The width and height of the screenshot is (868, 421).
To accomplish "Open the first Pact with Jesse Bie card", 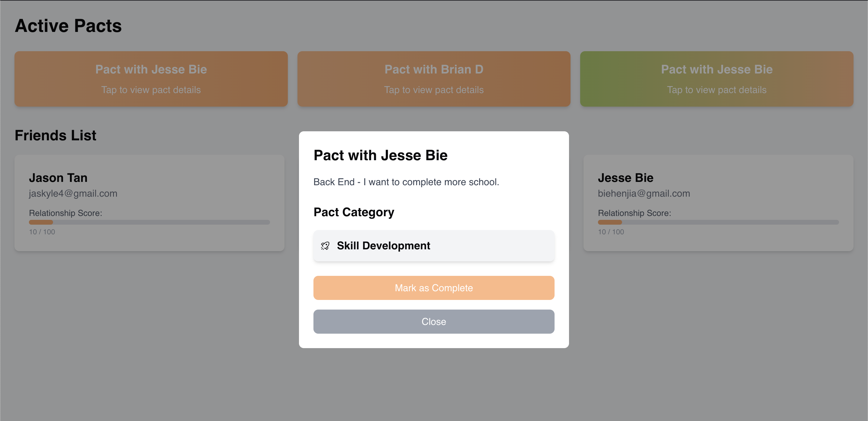I will point(151,79).
